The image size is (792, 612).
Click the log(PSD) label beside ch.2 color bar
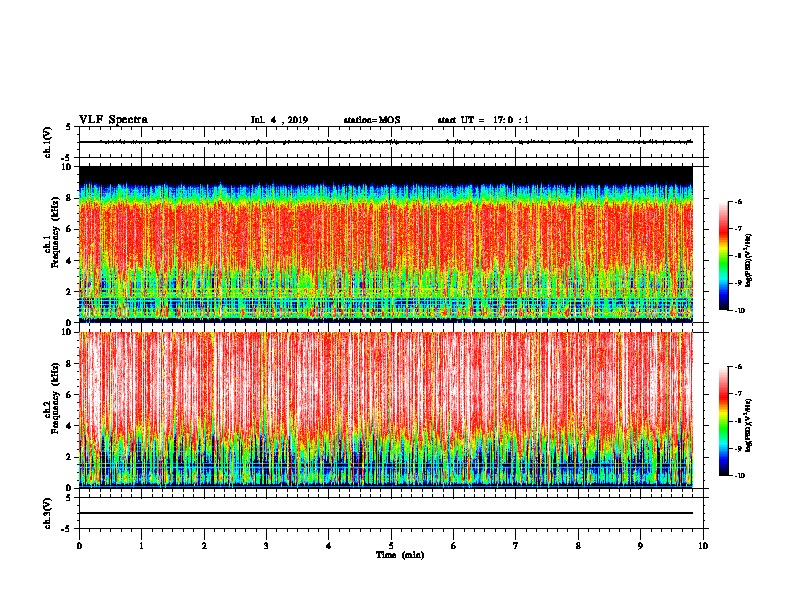click(748, 425)
